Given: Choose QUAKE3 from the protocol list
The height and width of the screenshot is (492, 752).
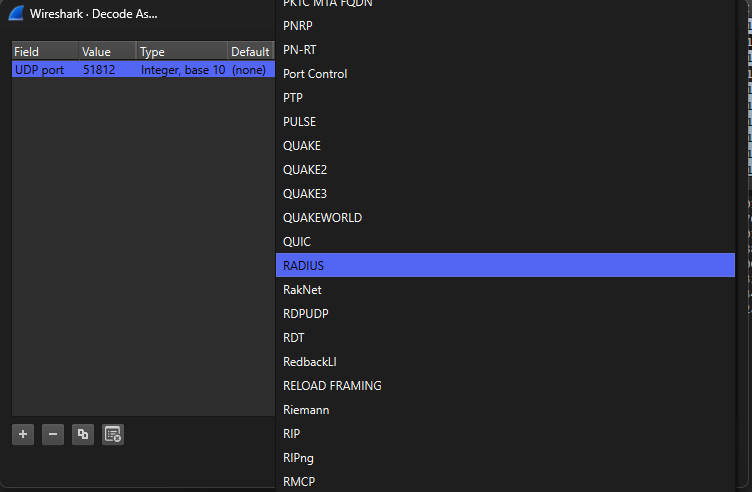Looking at the screenshot, I should pos(505,194).
